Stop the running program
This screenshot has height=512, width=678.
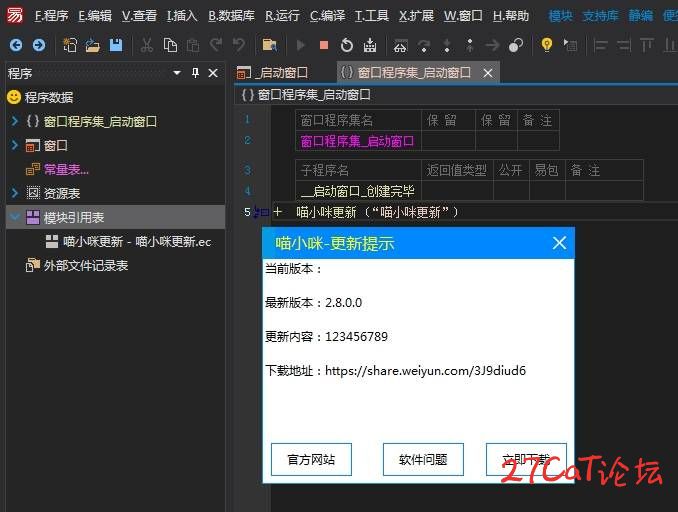[324, 45]
